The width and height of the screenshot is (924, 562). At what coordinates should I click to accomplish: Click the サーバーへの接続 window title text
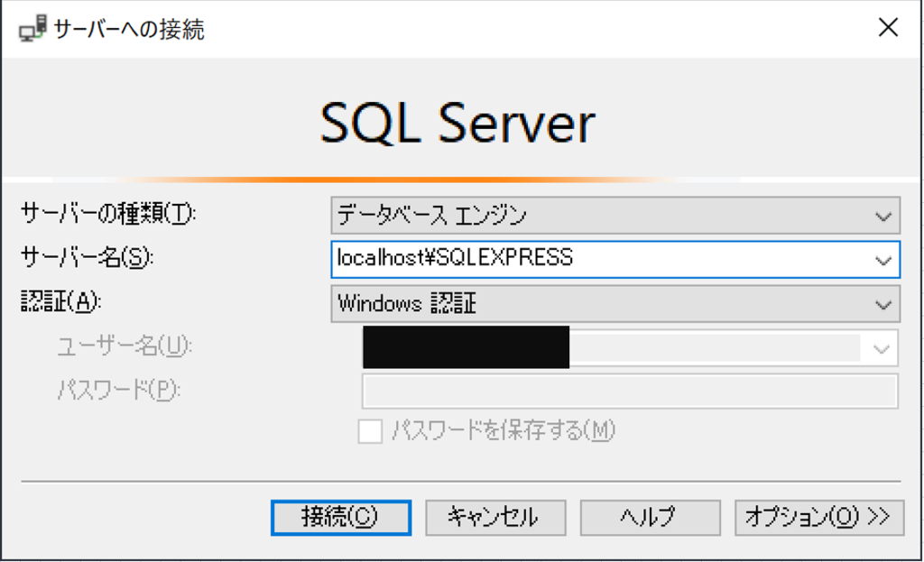[129, 30]
